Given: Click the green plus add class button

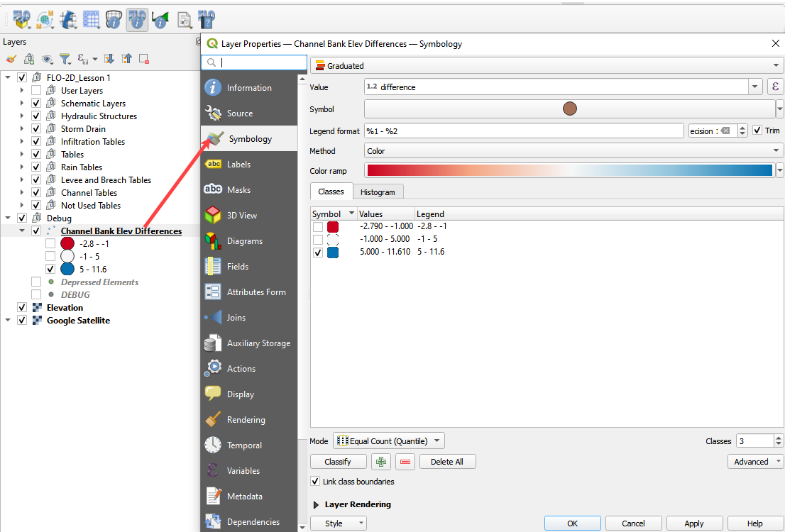Looking at the screenshot, I should click(382, 462).
